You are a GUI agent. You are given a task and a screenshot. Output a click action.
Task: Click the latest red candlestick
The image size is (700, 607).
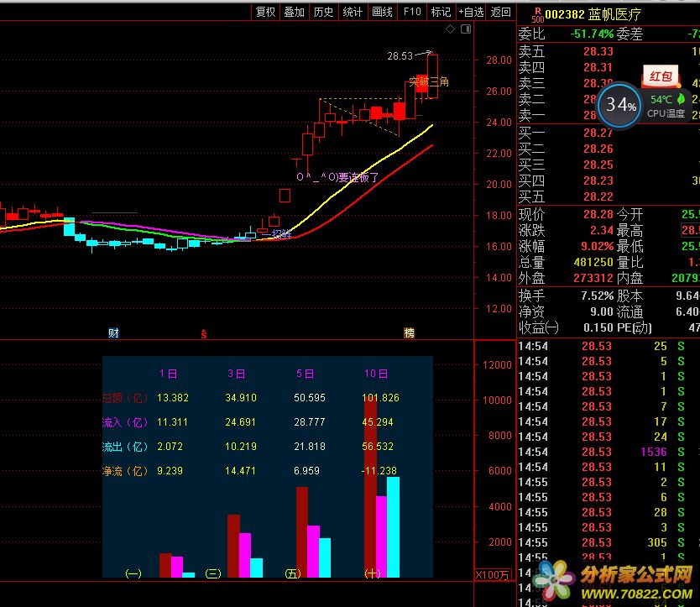click(432, 76)
